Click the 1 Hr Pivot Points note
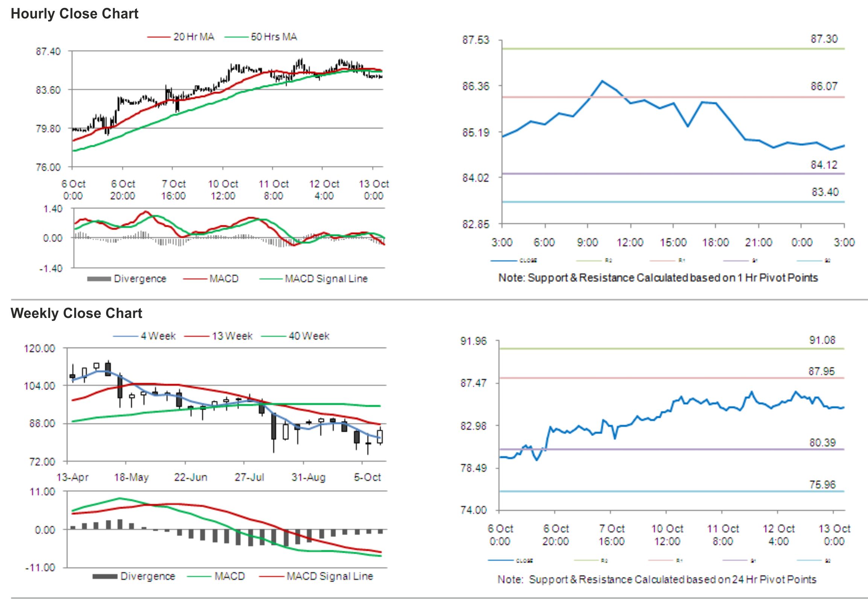 [658, 278]
